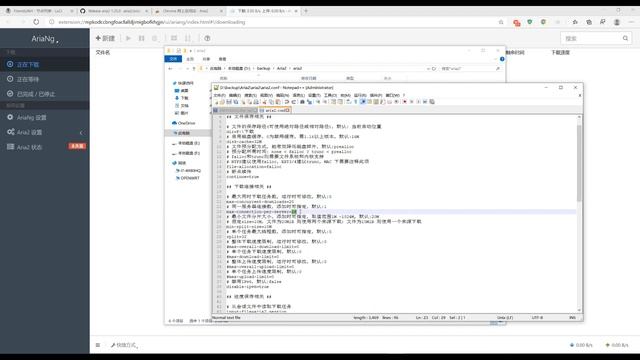
Task: Click the AriaNg logo title
Action: (x=45, y=39)
